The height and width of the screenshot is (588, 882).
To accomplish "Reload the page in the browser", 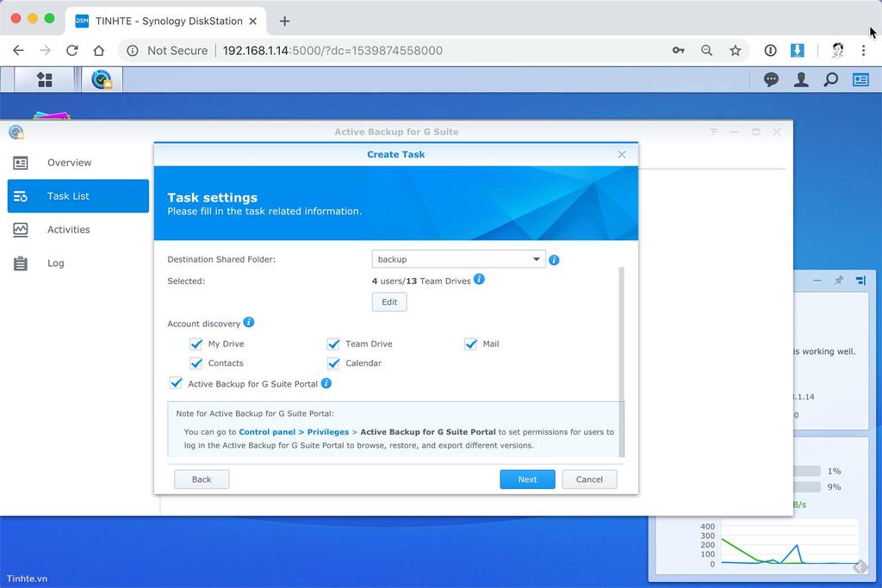I will [x=72, y=51].
